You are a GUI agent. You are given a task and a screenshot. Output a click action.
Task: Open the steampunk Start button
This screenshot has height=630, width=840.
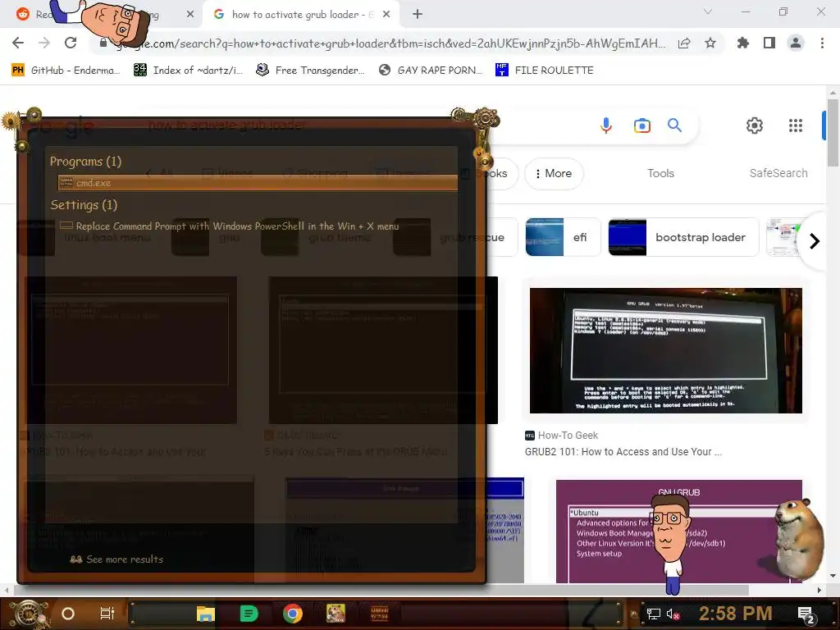tap(29, 614)
